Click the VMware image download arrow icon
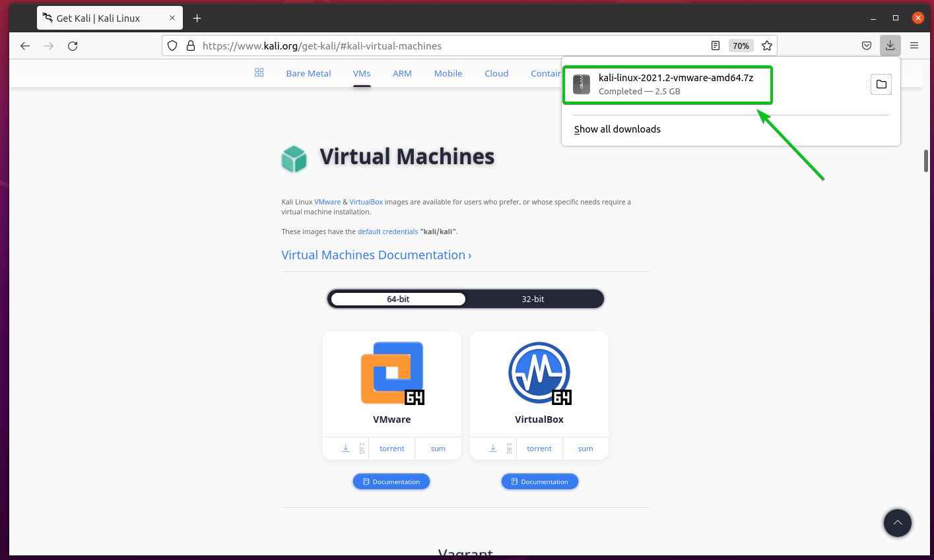 coord(346,449)
